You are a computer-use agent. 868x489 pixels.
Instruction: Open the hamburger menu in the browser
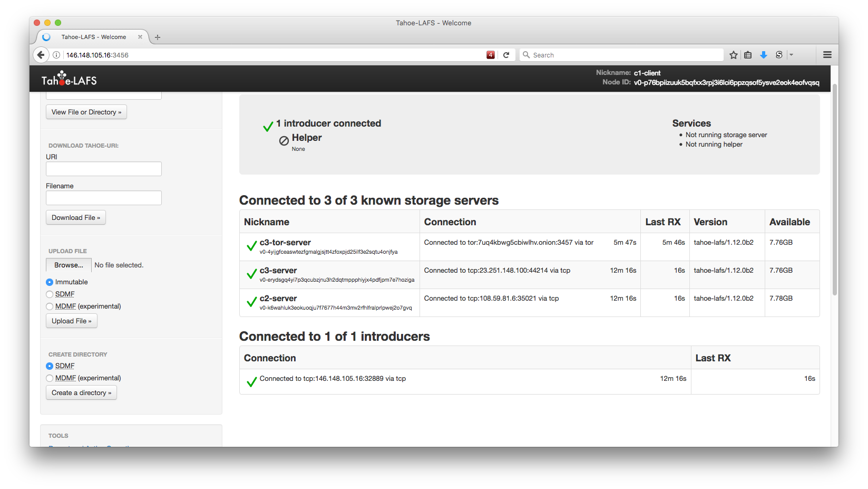click(827, 55)
